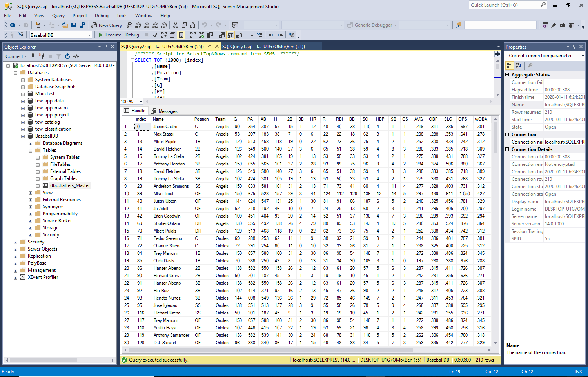The image size is (588, 377).
Task: Click the Copy icon in toolbar
Action: [x=184, y=25]
